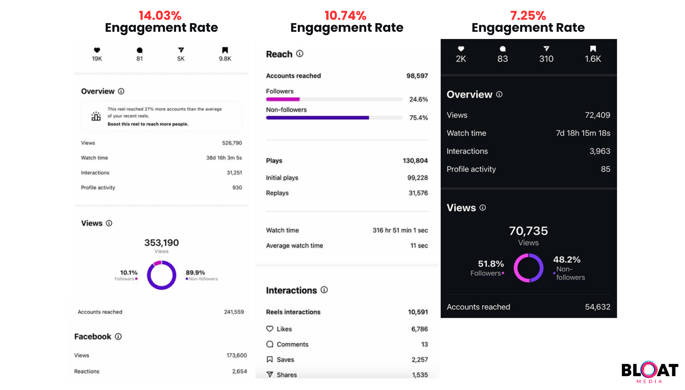Click the share icon showing 310
This screenshot has height=390, width=685.
click(546, 49)
